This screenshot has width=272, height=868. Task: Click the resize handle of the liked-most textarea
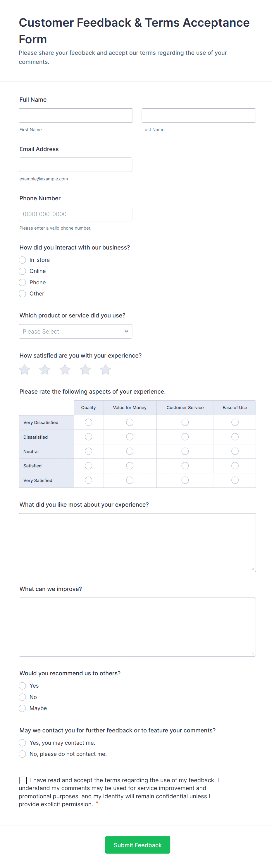[x=253, y=569]
